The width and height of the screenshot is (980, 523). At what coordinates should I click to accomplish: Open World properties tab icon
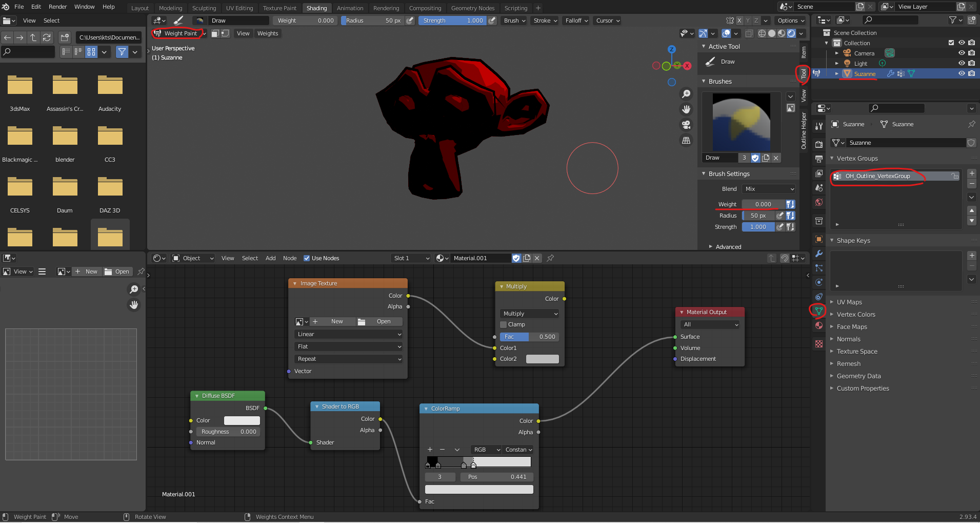819,202
